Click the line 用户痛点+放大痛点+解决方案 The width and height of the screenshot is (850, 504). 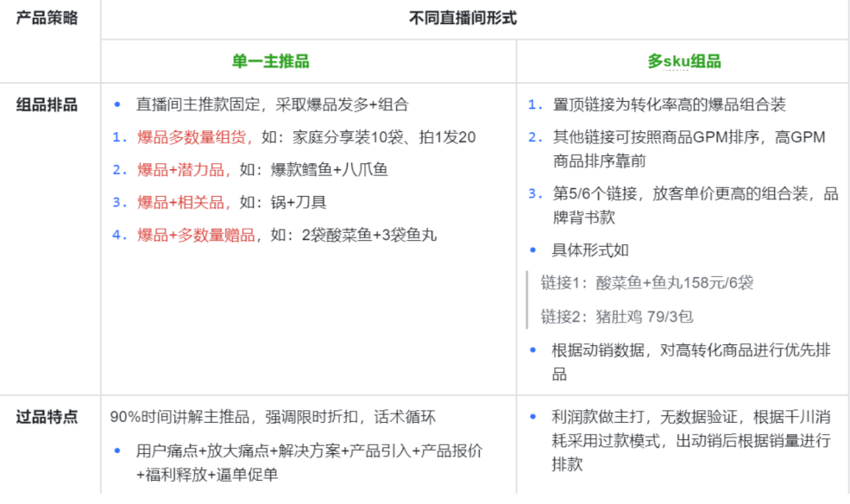click(309, 450)
